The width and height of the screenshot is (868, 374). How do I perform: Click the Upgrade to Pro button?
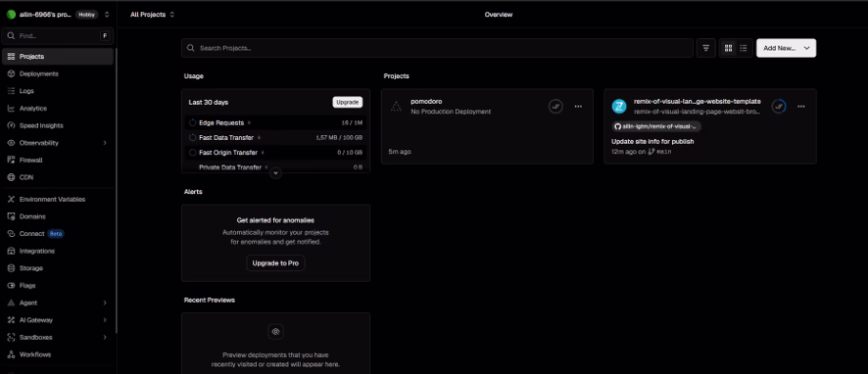pos(275,263)
